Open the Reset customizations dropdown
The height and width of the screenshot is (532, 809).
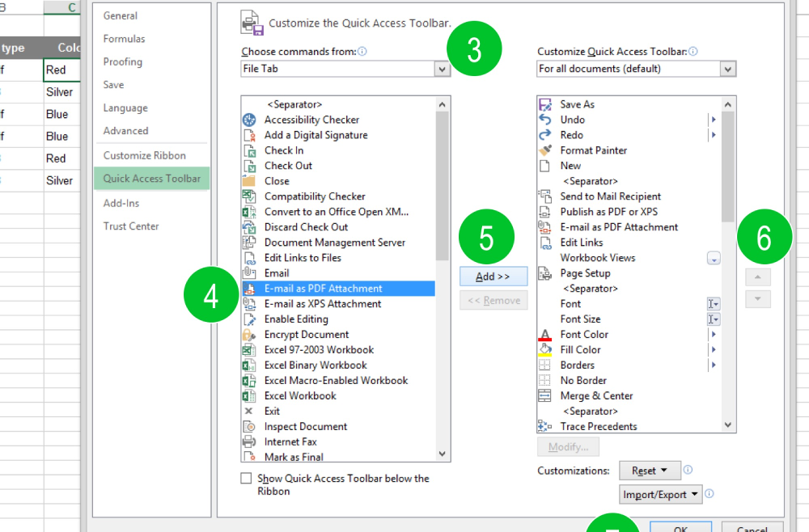point(650,471)
